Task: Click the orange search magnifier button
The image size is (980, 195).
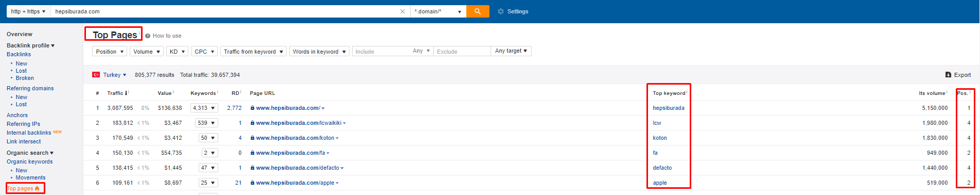Action: tap(478, 11)
